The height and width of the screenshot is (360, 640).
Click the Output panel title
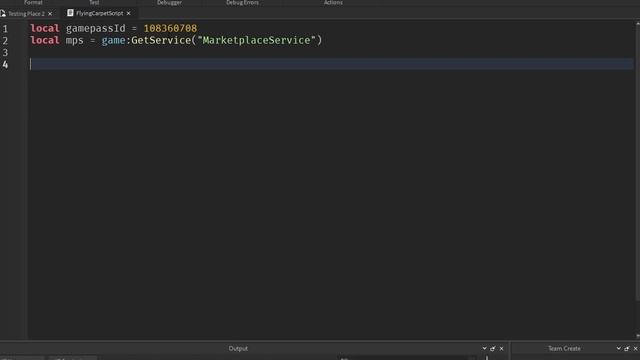pyautogui.click(x=238, y=349)
